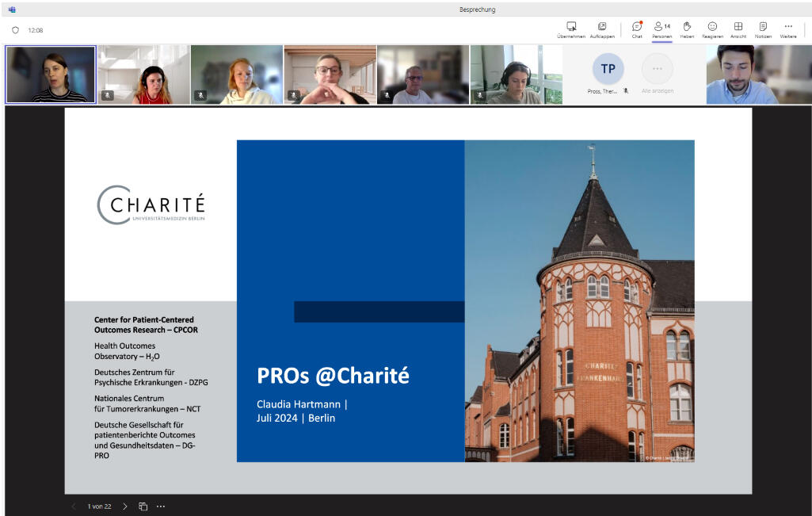
Task: Select the TP participant avatar
Action: (608, 69)
